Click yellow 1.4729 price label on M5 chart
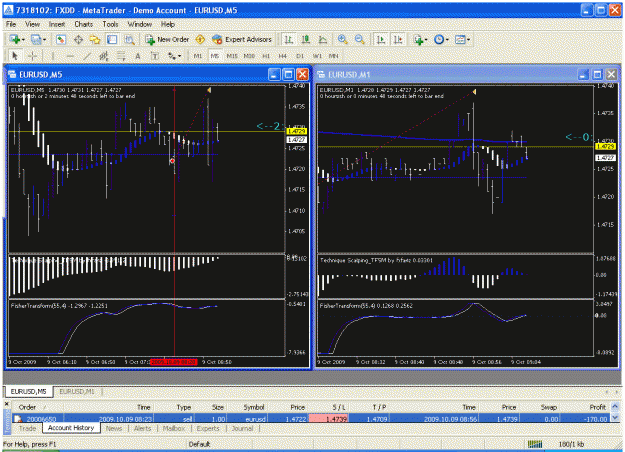 [x=297, y=131]
